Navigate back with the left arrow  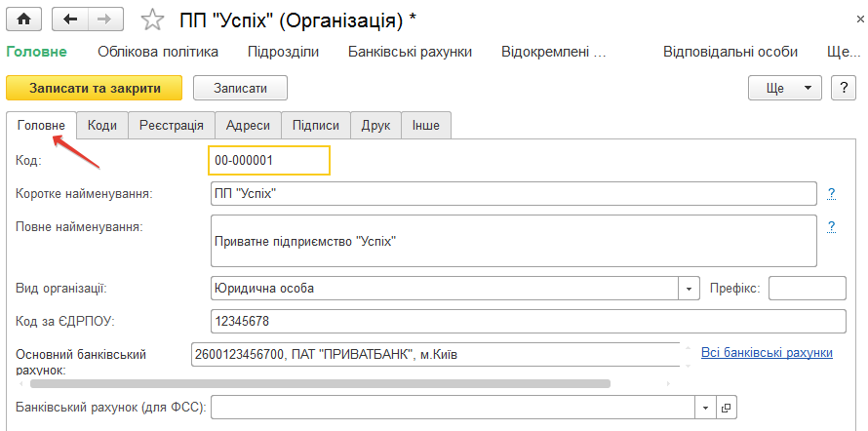click(70, 20)
